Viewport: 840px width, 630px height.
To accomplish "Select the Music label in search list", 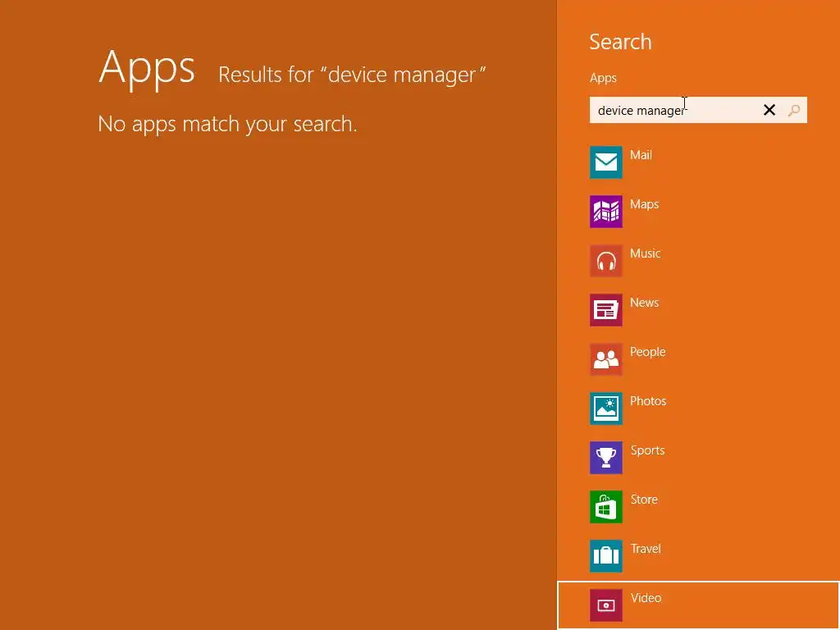I will [x=645, y=253].
